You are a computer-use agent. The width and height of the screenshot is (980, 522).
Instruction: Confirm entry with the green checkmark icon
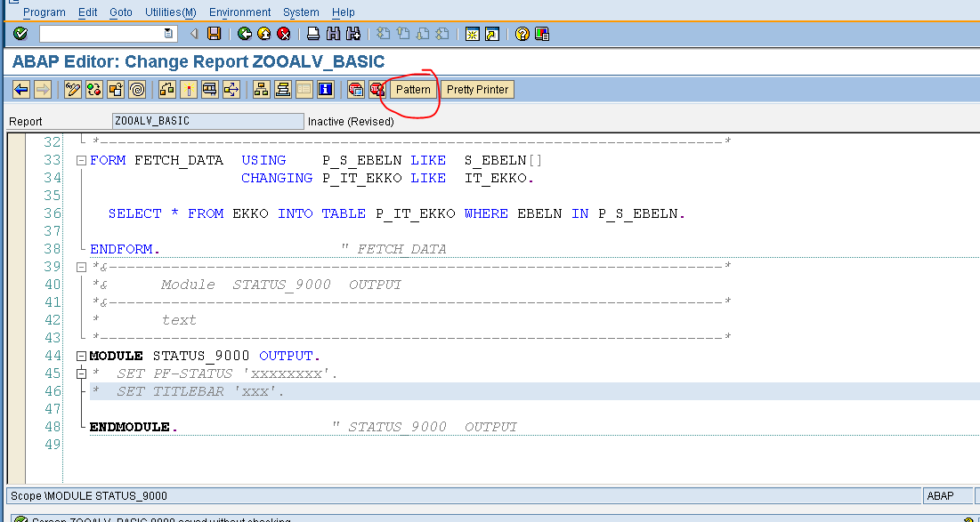(20, 33)
